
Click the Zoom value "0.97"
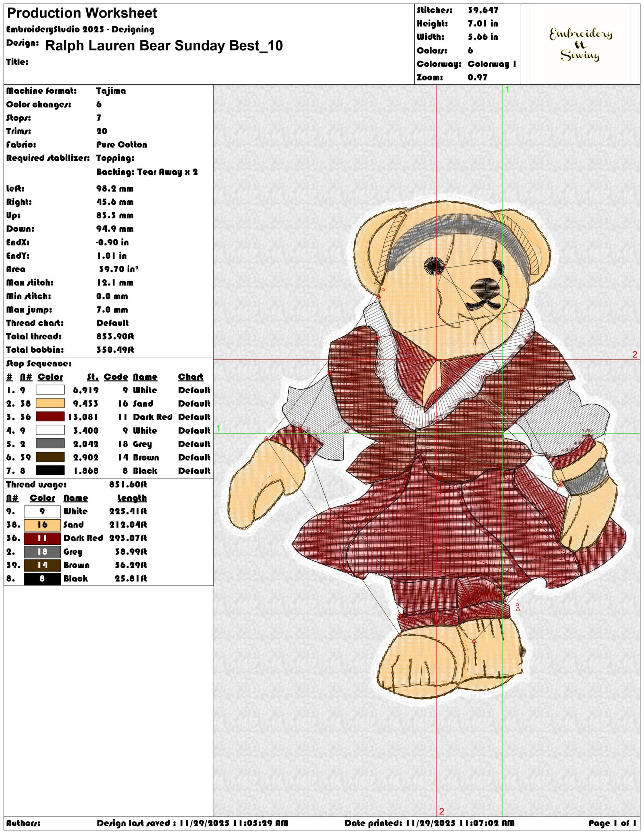coord(478,77)
